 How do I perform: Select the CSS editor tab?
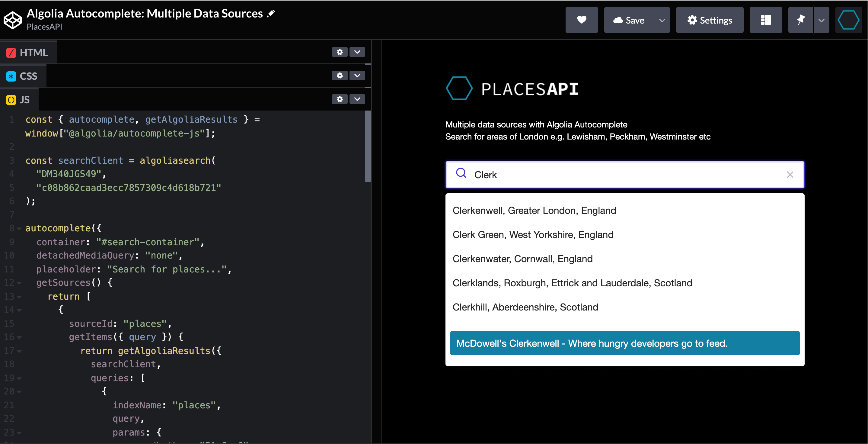point(23,76)
